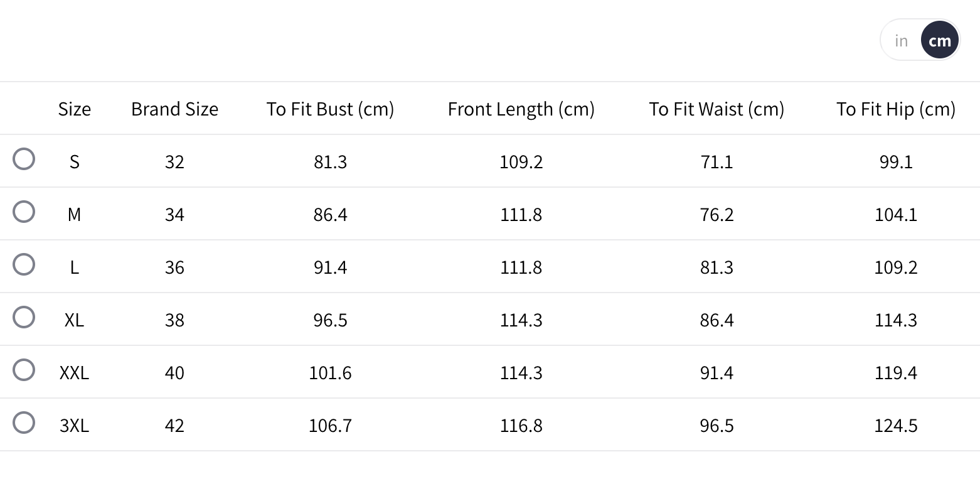The width and height of the screenshot is (980, 501).
Task: Click the Front Length column header
Action: (521, 109)
